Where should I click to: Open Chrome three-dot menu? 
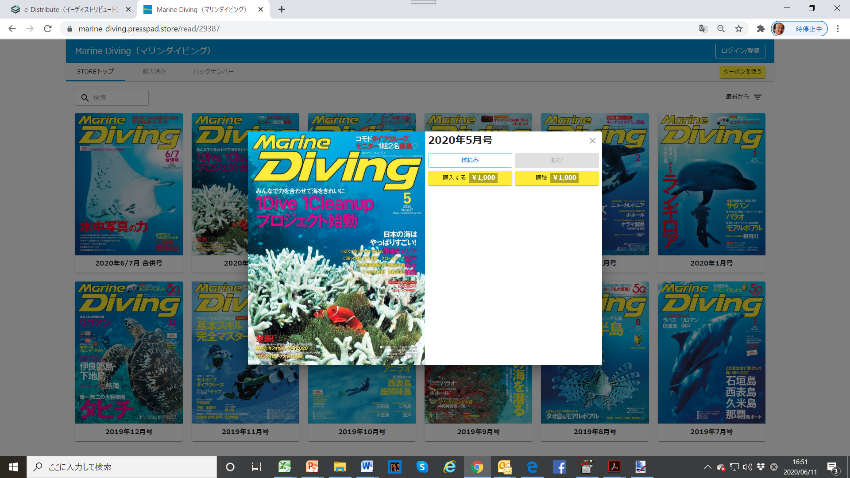[838, 29]
